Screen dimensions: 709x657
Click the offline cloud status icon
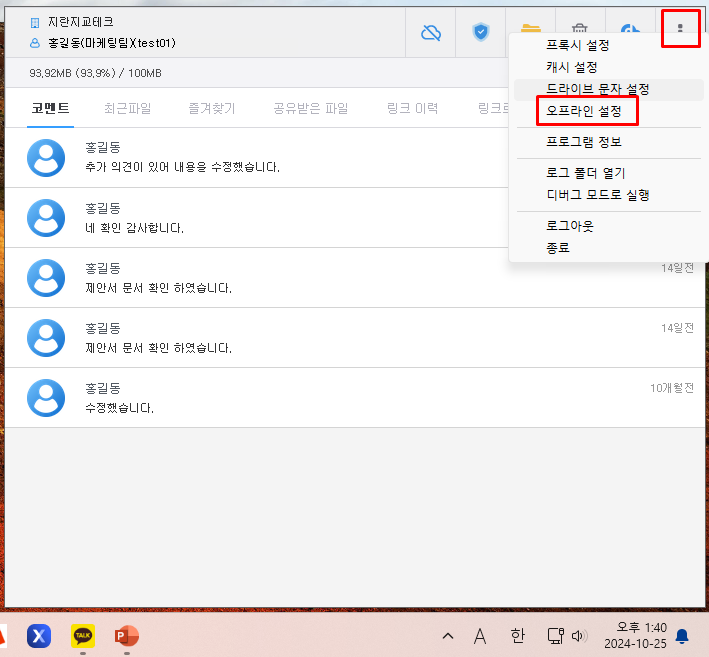pos(430,33)
